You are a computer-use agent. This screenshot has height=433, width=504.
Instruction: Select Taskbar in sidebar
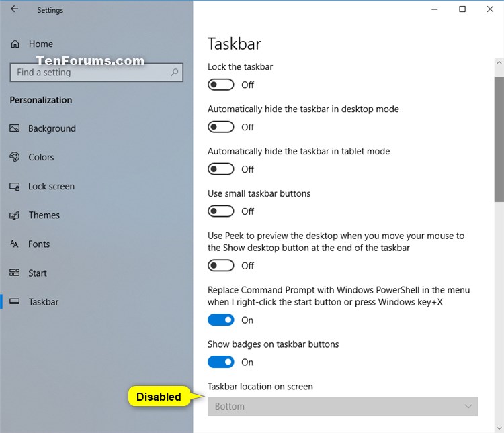(x=44, y=302)
